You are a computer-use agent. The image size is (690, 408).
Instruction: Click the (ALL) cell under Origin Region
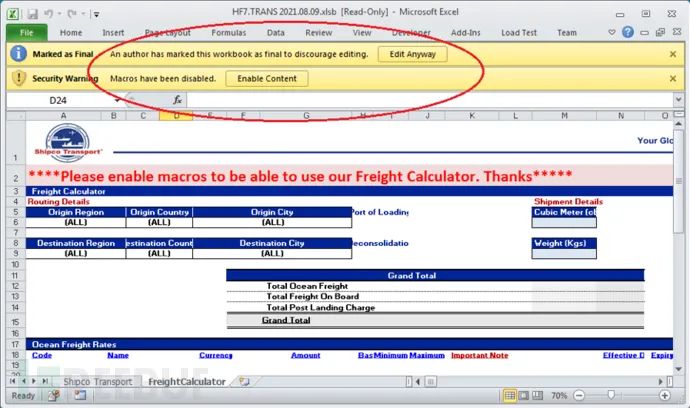coord(76,223)
